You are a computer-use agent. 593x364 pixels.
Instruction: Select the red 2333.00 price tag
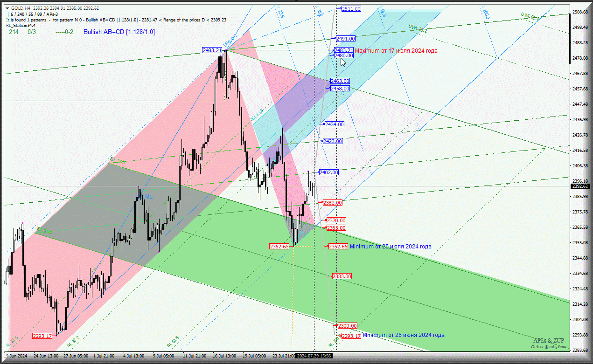coord(342,276)
